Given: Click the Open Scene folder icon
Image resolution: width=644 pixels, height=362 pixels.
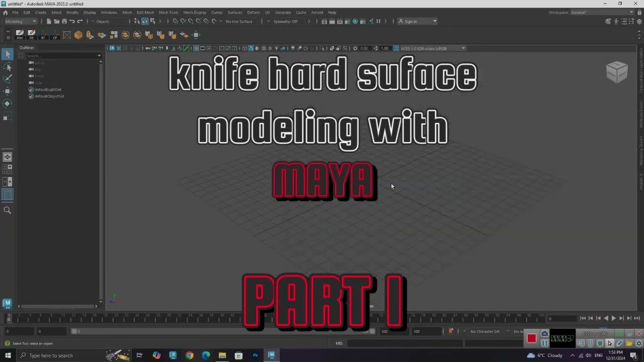Looking at the screenshot, I should pyautogui.click(x=56, y=21).
